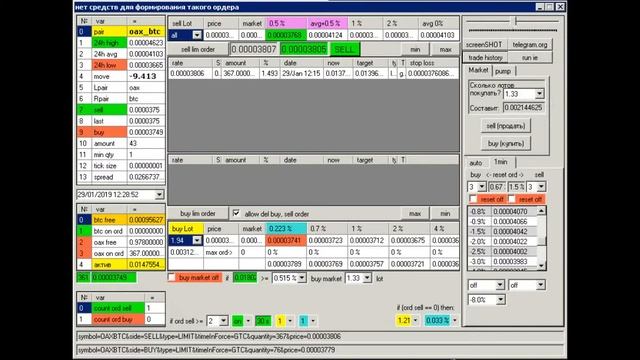Image resolution: width=640 pixels, height=360 pixels.
Task: Open the green 'on' dropdown arrow
Action: click(248, 321)
